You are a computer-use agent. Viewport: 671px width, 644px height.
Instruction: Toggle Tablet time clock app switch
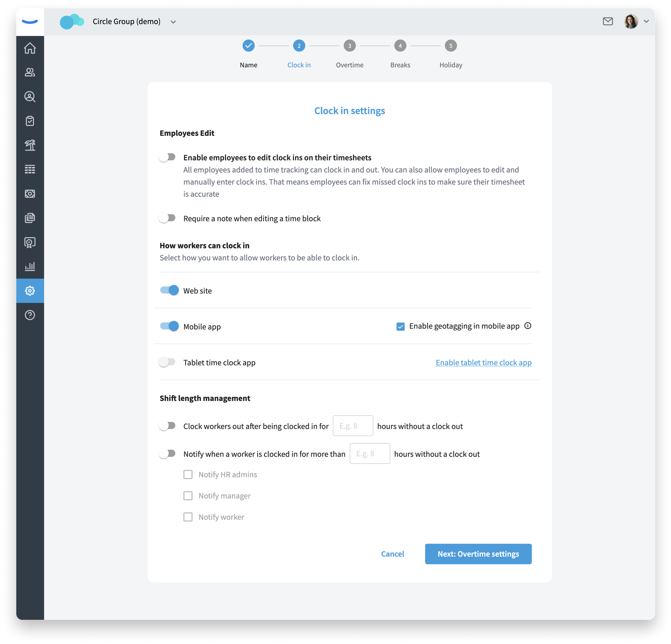tap(167, 362)
